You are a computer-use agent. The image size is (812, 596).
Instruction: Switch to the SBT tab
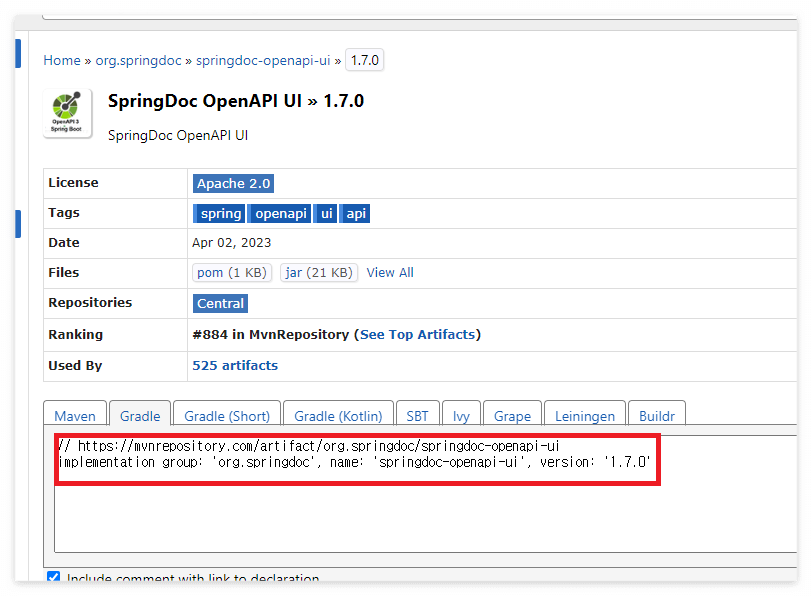click(417, 415)
